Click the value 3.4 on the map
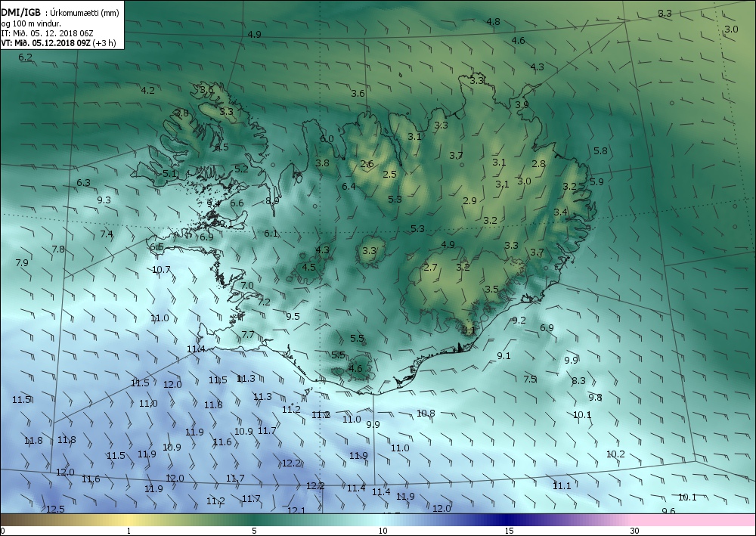Screen dimensions: 756x536 point(561,212)
